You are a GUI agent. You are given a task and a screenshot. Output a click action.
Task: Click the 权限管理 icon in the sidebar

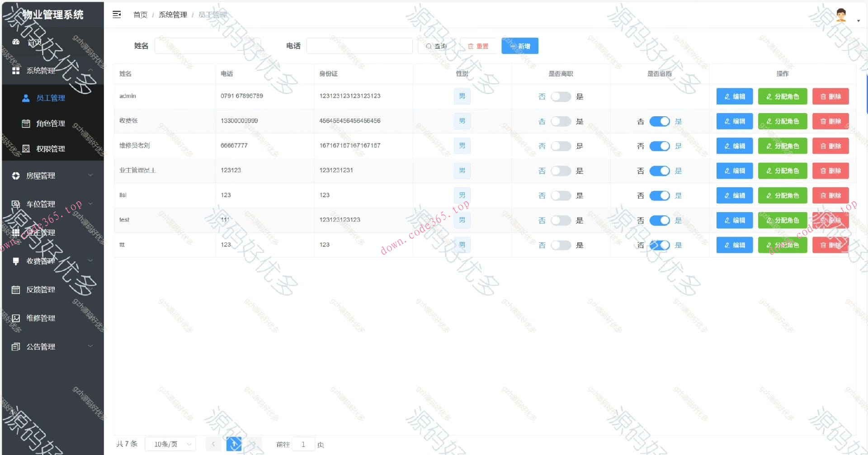click(26, 149)
